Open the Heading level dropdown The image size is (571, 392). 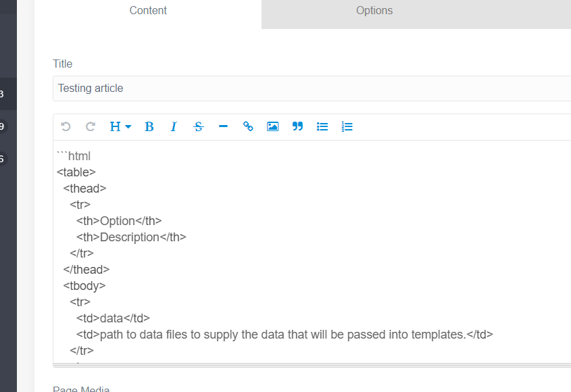coord(119,126)
